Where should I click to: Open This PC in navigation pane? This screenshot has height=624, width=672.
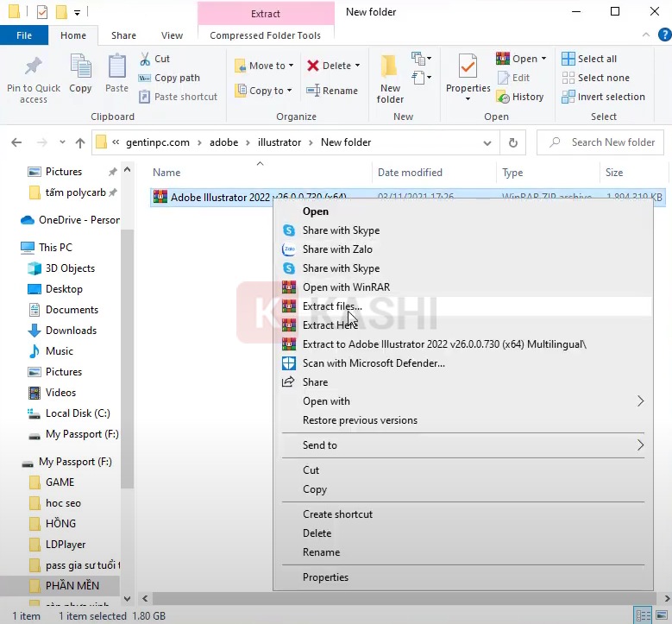pos(47,248)
